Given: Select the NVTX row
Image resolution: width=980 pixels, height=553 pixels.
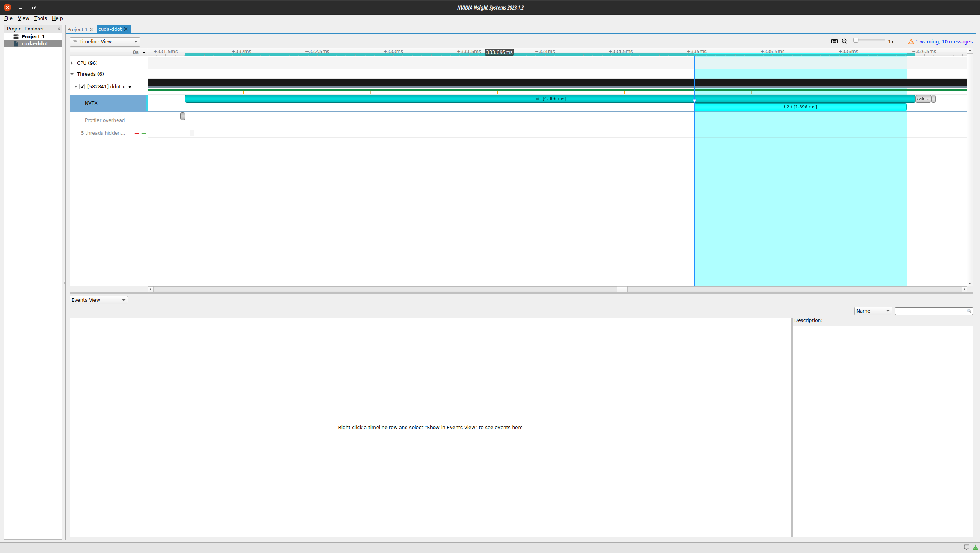Looking at the screenshot, I should point(109,103).
